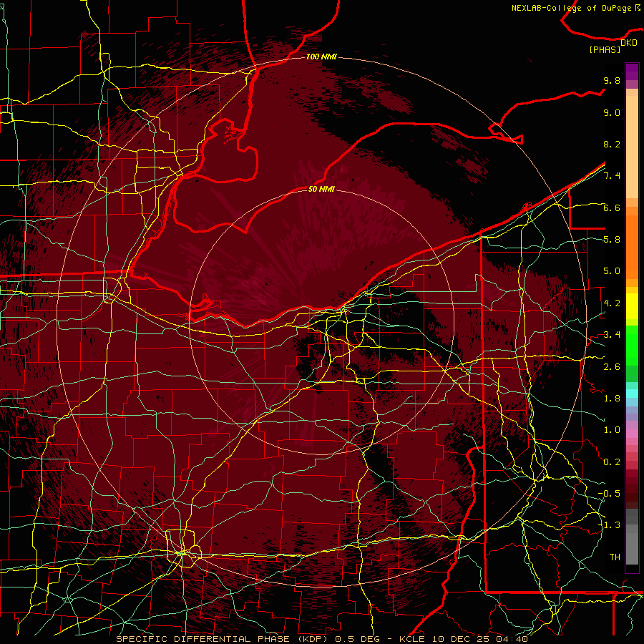Click the 4.2 legend value
Image resolution: width=644 pixels, height=644 pixels.
(612, 303)
